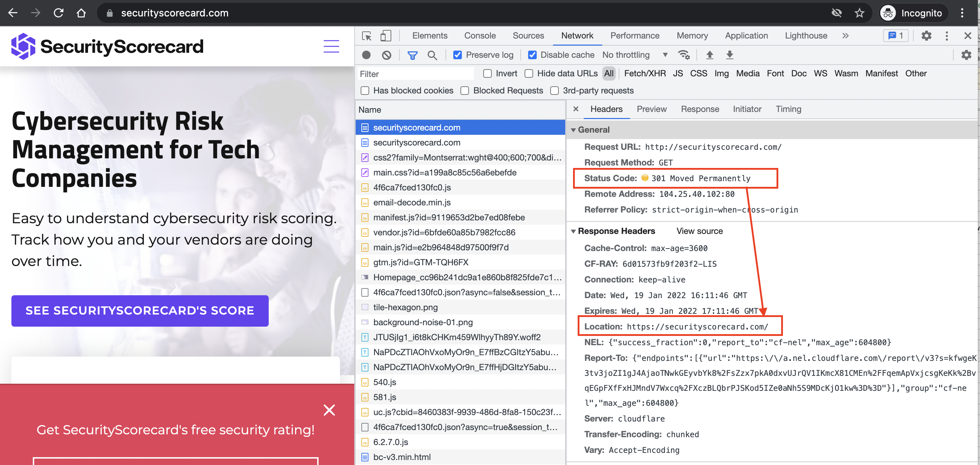Import HAR file with upload arrow
Screen dimensions: 980x465
710,55
